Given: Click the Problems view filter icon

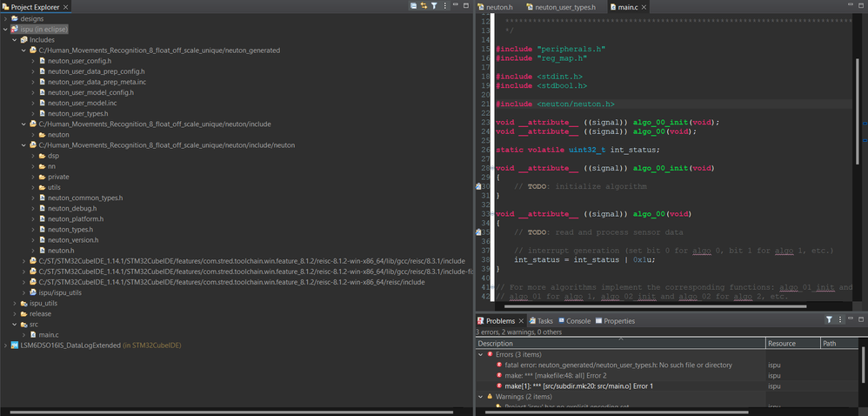Looking at the screenshot, I should (829, 319).
